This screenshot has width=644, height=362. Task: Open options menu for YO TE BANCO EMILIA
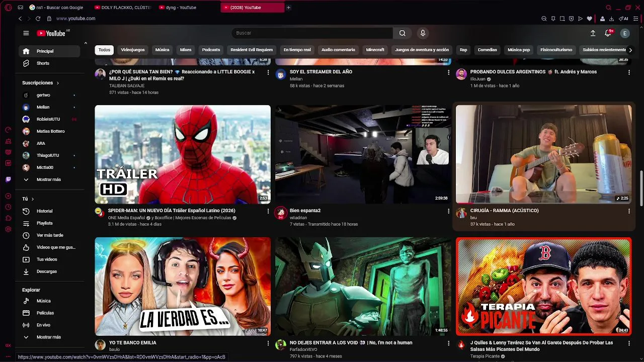pyautogui.click(x=268, y=343)
